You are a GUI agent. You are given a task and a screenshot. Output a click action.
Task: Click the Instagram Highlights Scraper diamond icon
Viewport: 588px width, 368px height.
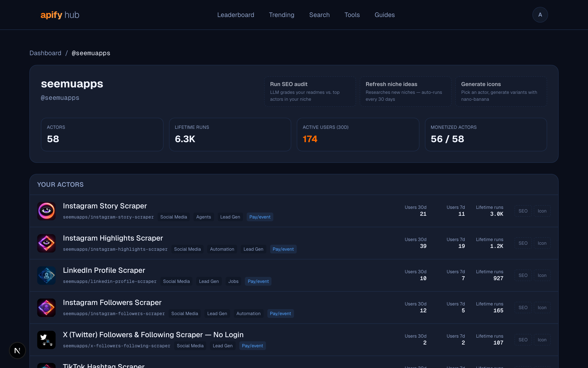[x=46, y=243]
